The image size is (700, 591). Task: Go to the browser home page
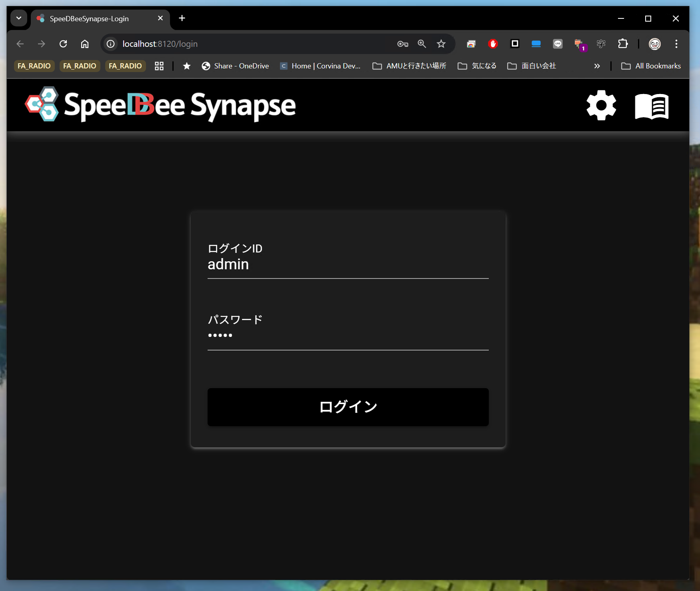(85, 44)
